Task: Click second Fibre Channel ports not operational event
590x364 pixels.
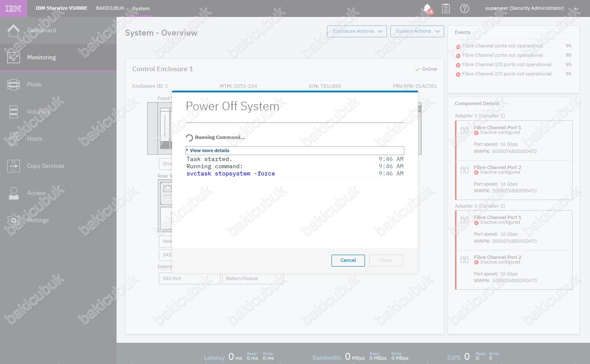Action: 502,55
